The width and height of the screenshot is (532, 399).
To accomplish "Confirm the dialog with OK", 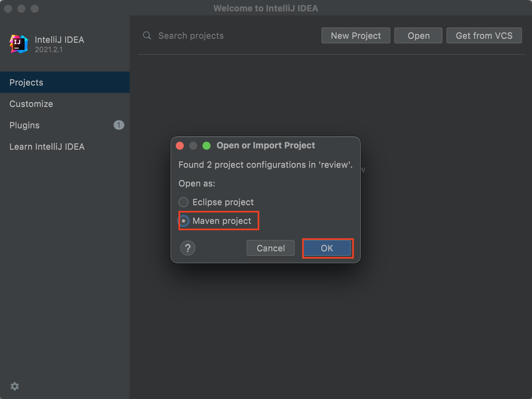I will tap(327, 248).
